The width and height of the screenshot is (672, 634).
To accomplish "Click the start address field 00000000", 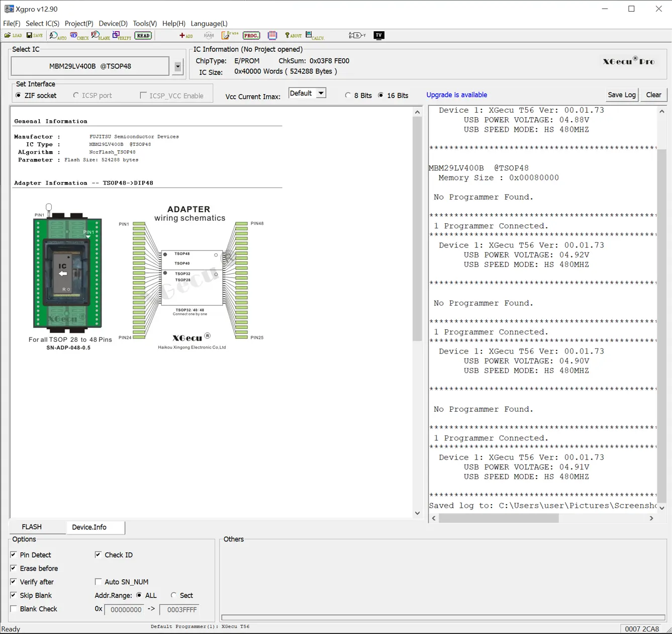I will pos(126,610).
